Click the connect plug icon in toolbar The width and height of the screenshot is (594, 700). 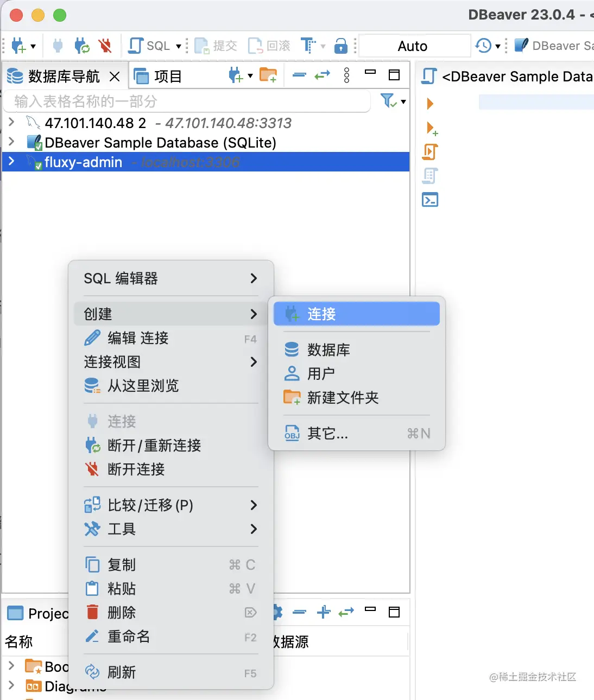58,46
